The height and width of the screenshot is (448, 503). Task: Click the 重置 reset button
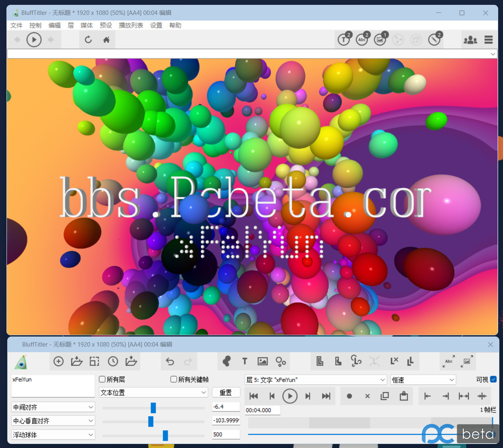click(x=226, y=392)
